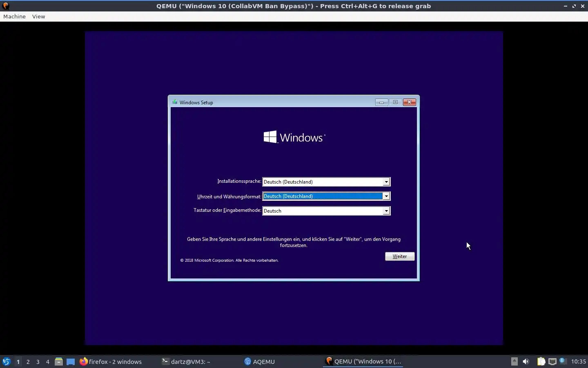The width and height of the screenshot is (588, 368).
Task: Click the Installationssprache label
Action: pos(239,181)
